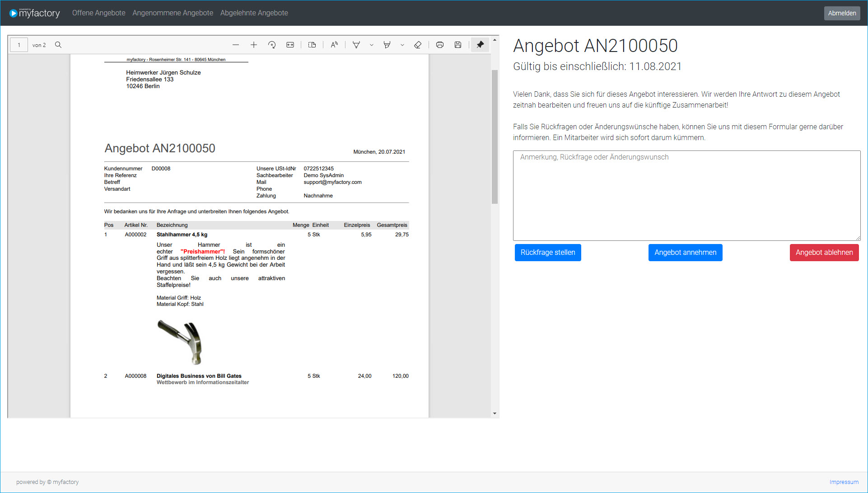Click Angebot annehmen button

[685, 253]
